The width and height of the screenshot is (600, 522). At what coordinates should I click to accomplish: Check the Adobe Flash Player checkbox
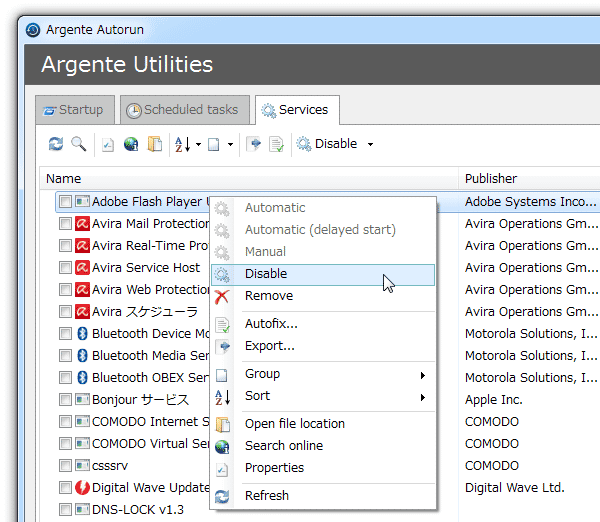click(x=65, y=202)
